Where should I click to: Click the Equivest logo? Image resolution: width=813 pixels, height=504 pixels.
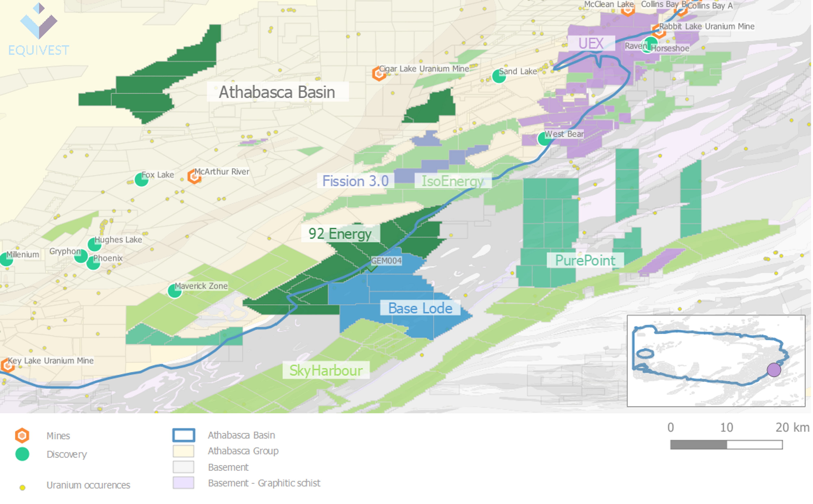click(x=39, y=29)
